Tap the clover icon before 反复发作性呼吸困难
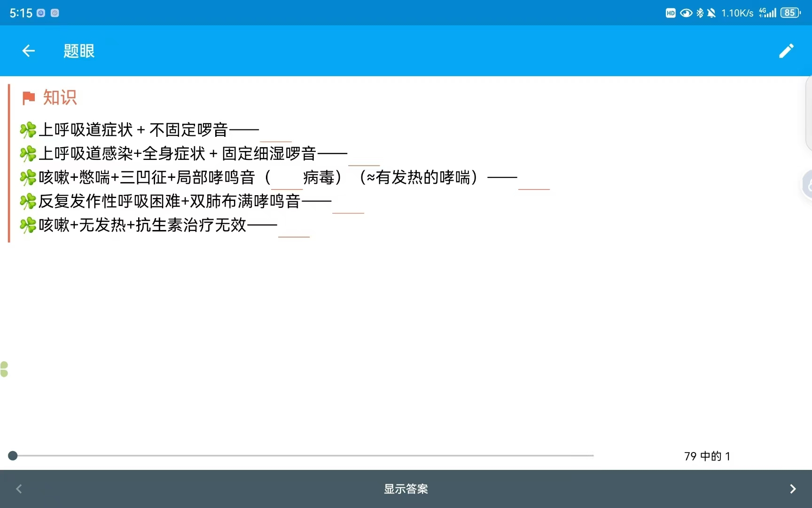The height and width of the screenshot is (508, 812). (28, 201)
